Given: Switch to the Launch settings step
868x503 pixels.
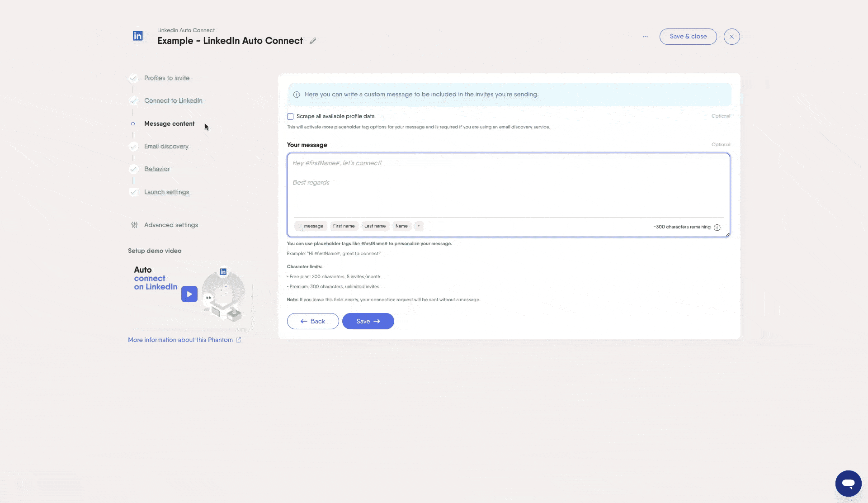Looking at the screenshot, I should pos(166,192).
